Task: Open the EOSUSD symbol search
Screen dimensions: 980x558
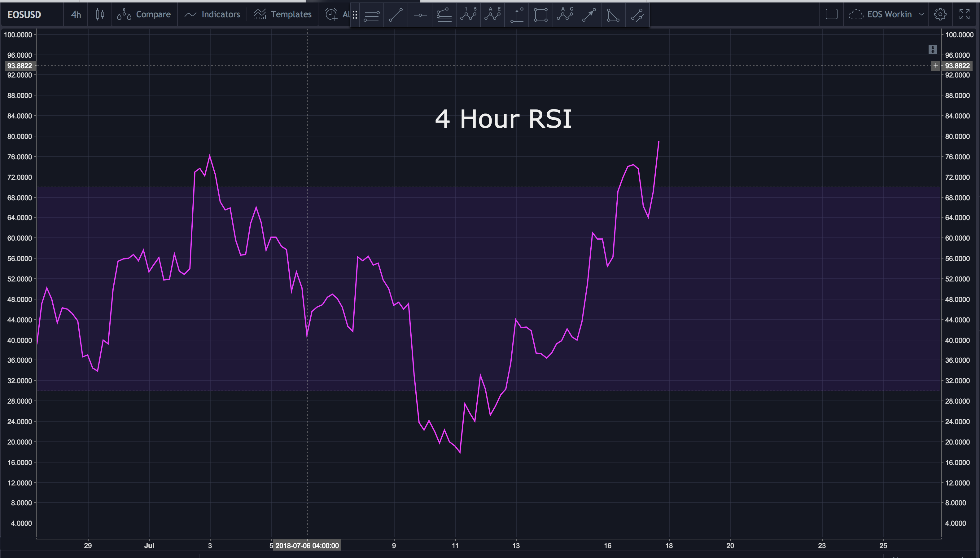Action: pos(24,15)
